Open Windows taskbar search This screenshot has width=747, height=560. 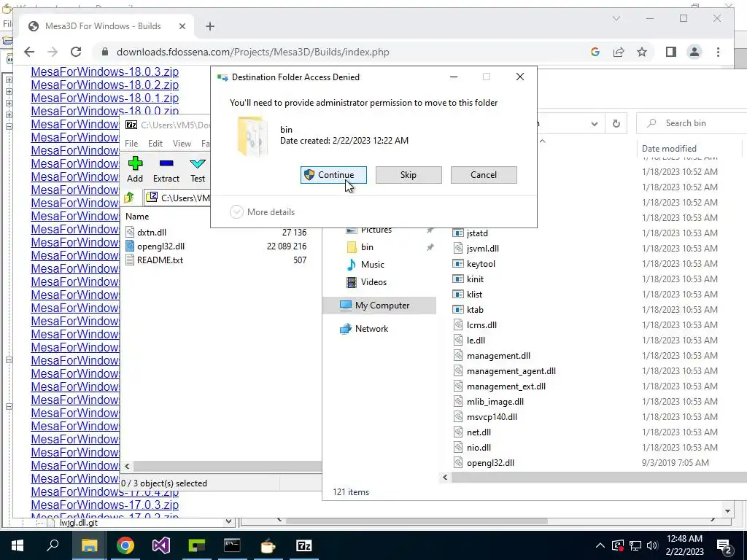click(x=53, y=545)
